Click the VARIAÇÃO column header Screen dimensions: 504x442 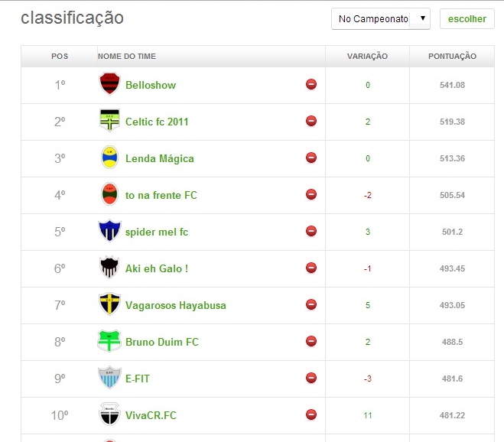pos(367,57)
